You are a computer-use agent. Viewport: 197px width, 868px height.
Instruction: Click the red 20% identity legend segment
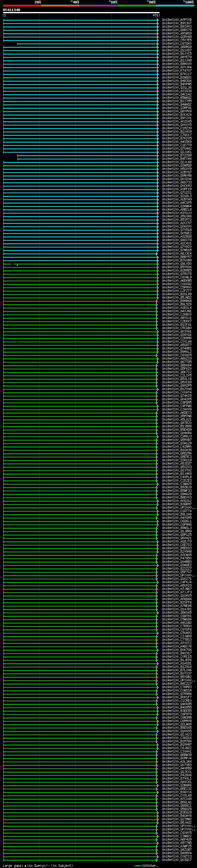[x=22, y=6]
